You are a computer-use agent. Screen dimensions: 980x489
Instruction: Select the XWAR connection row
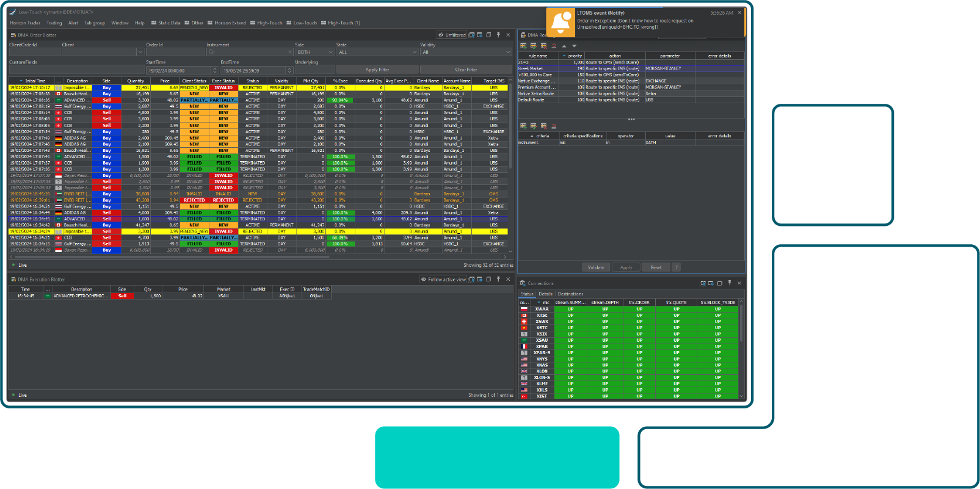coord(628,309)
